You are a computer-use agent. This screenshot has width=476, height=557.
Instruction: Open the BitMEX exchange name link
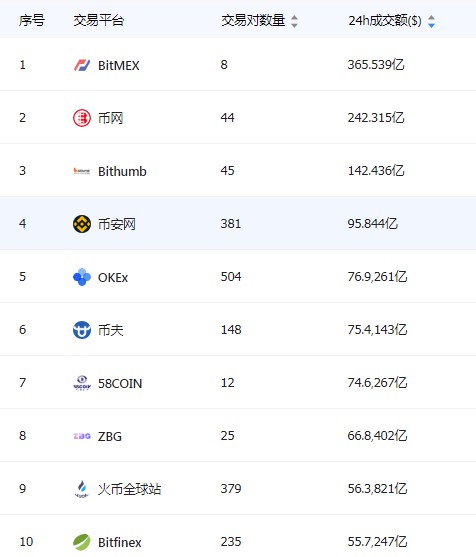119,65
